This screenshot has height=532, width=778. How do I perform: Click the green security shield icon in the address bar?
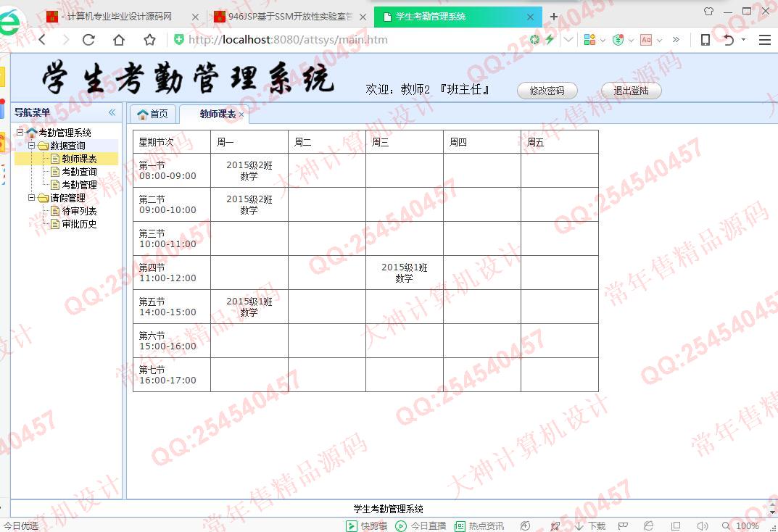(x=179, y=40)
